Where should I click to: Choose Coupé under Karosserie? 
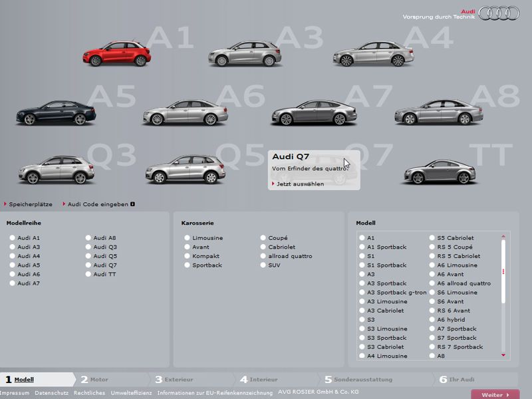(x=263, y=238)
